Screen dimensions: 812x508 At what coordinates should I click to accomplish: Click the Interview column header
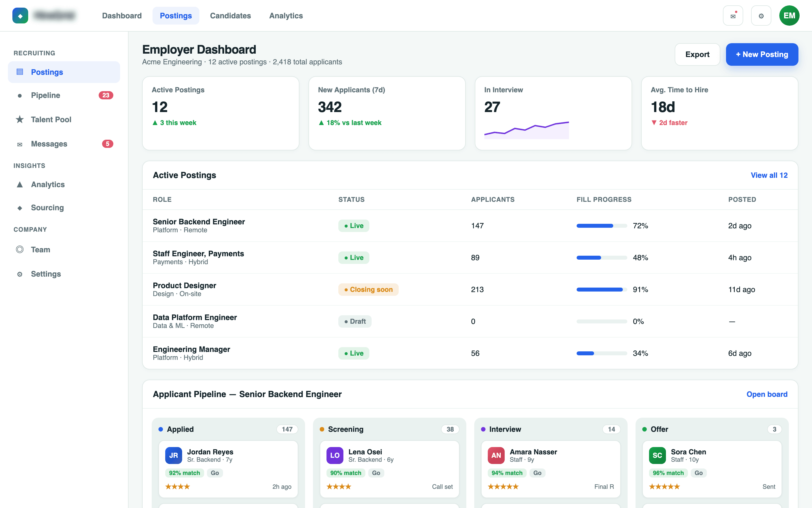(x=551, y=429)
